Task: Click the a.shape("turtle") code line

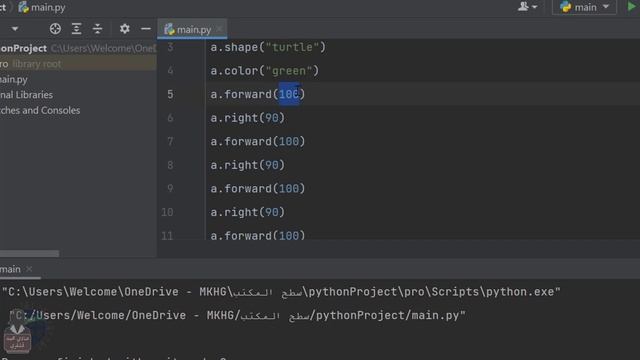Action: coord(268,47)
